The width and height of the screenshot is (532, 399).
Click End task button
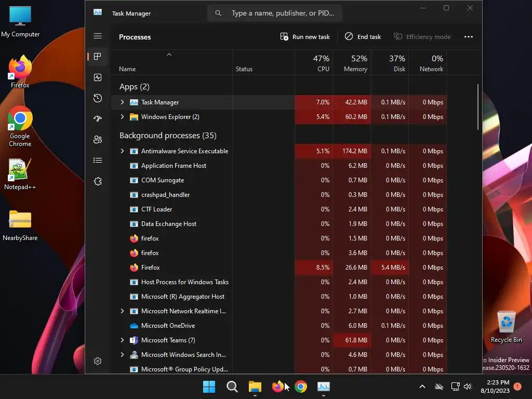363,37
